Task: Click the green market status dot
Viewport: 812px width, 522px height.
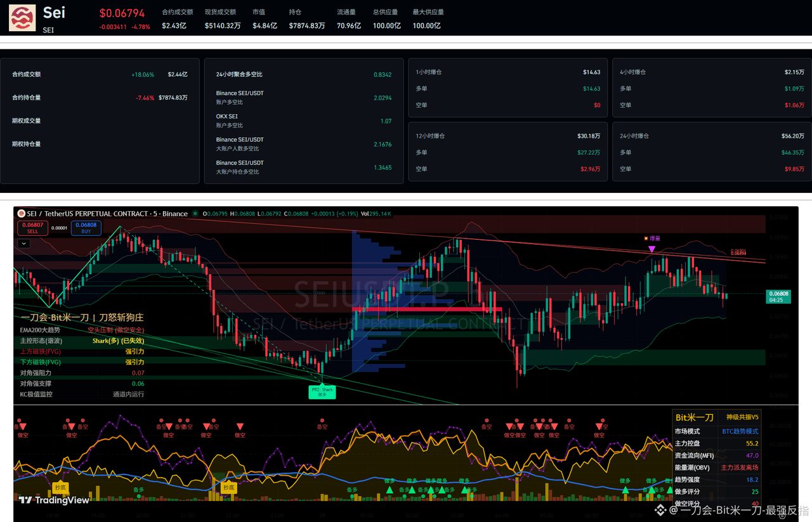Action: click(195, 214)
